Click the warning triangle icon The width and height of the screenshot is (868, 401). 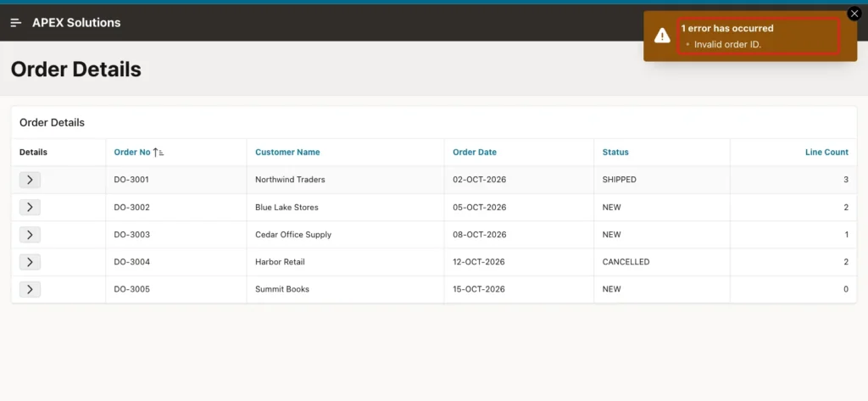pyautogui.click(x=662, y=36)
